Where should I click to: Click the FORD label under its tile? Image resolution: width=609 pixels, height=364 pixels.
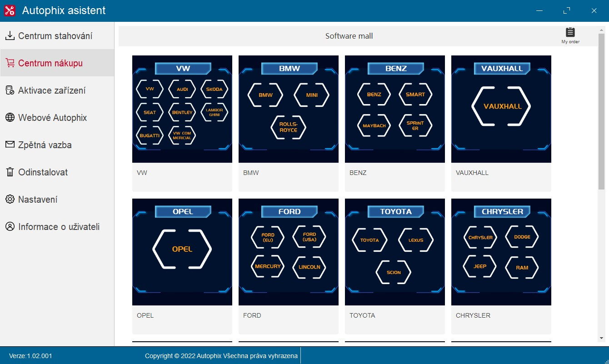(x=252, y=315)
